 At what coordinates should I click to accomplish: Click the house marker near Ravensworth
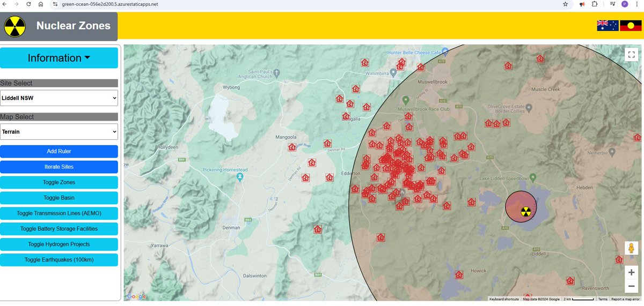[570, 281]
